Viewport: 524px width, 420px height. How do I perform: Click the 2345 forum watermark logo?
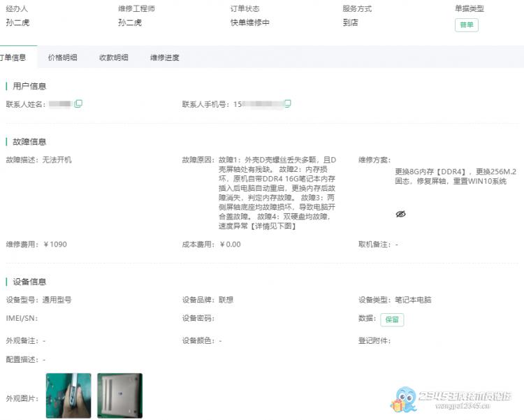click(x=451, y=400)
